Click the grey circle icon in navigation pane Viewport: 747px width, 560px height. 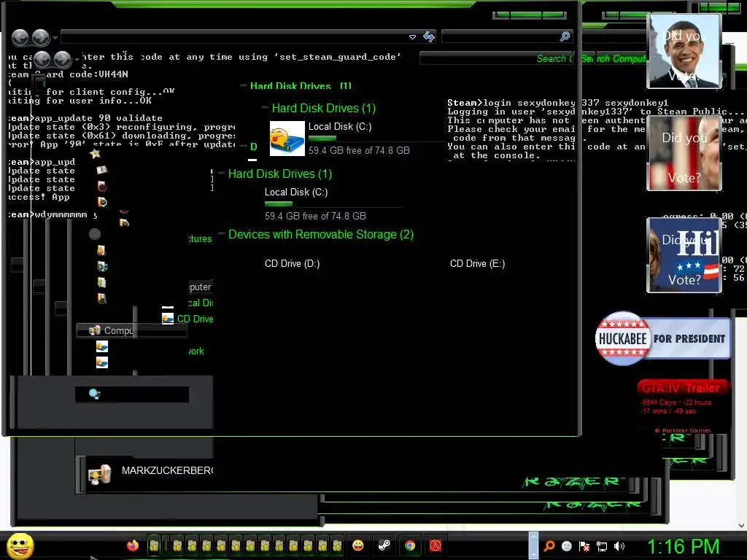(95, 234)
